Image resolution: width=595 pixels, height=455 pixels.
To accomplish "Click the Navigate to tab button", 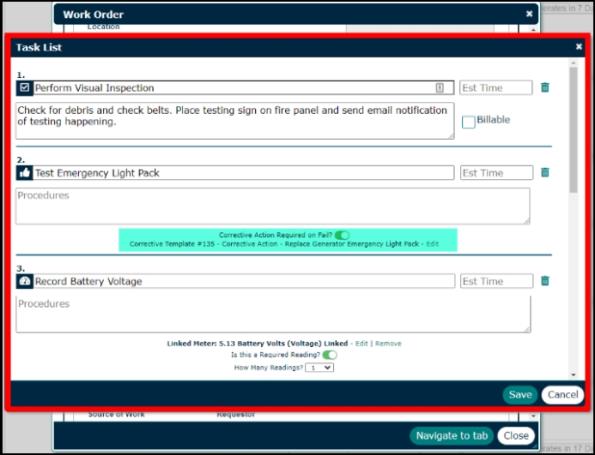I will pyautogui.click(x=452, y=436).
